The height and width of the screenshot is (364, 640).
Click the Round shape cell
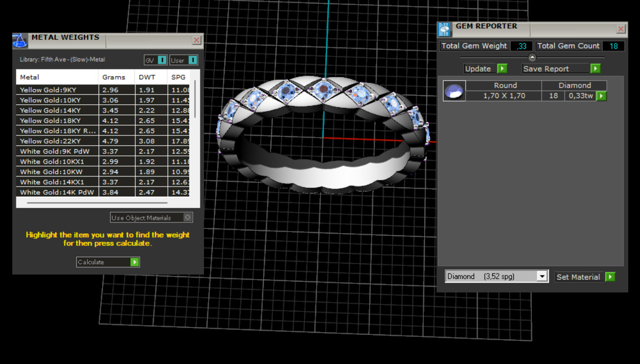pyautogui.click(x=504, y=86)
